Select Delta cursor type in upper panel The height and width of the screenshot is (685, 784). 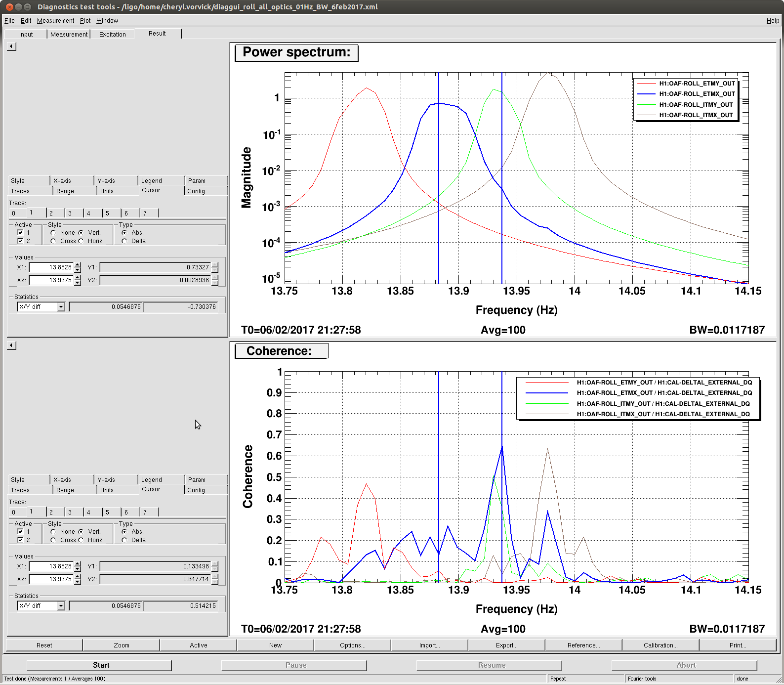(124, 241)
